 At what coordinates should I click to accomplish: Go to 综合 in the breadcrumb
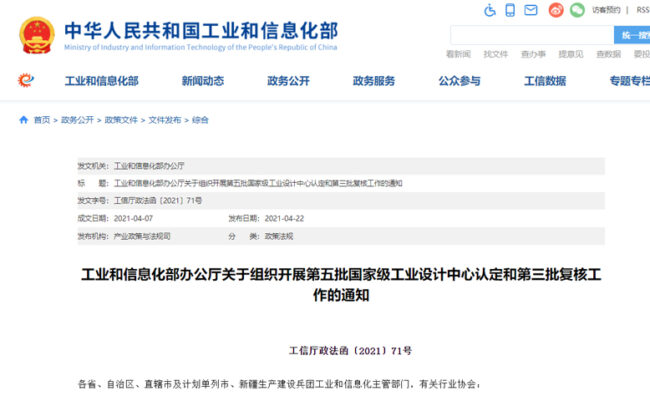click(x=200, y=120)
